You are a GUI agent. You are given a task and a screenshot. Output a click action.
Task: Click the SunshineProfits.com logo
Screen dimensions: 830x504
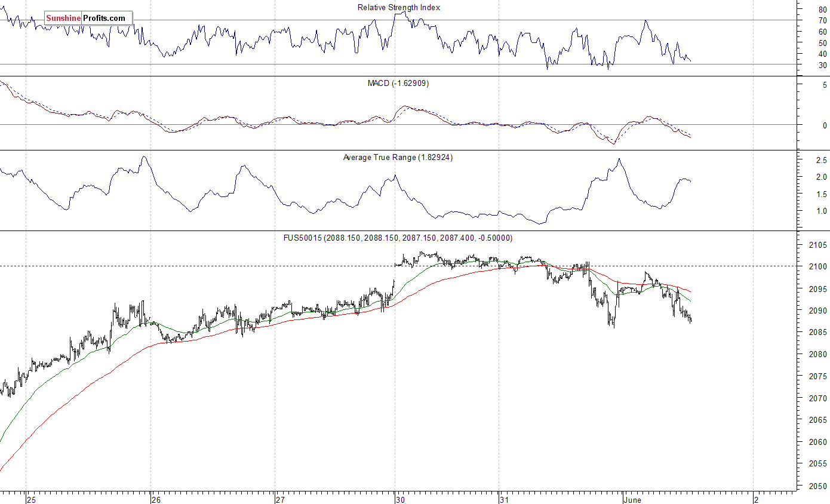point(88,18)
